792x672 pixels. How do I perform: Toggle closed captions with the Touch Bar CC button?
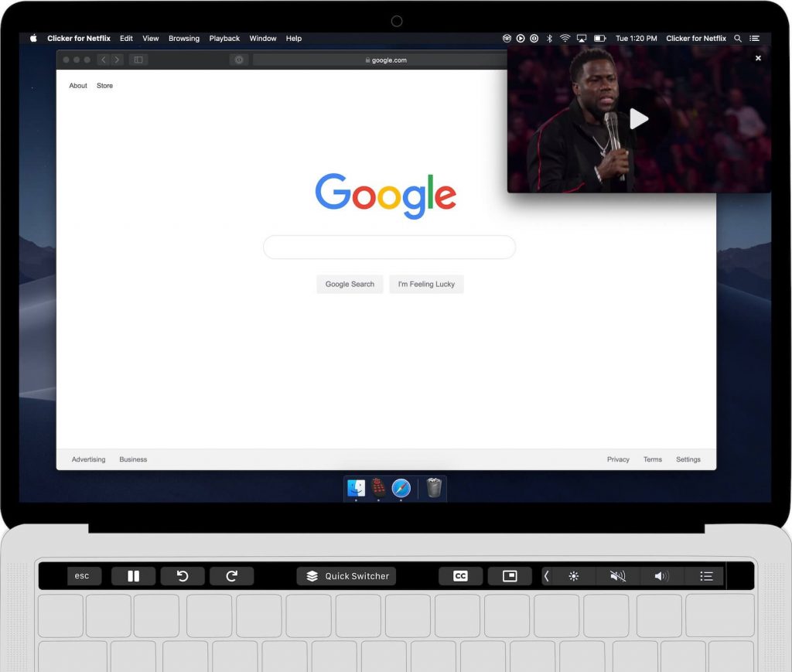pos(460,575)
